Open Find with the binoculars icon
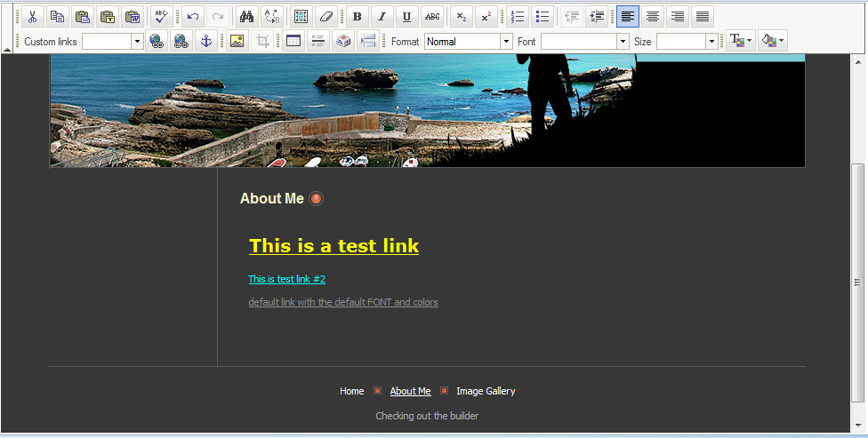 (246, 16)
